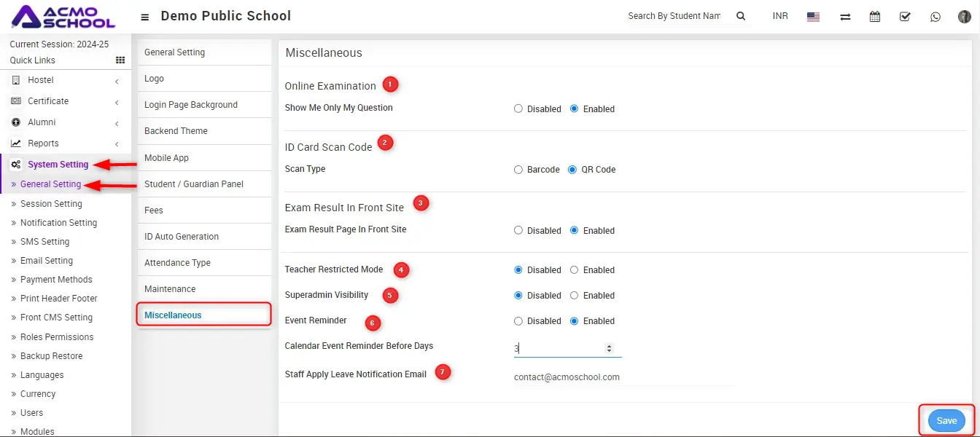Open the US flag language selector
Image resolution: width=980 pixels, height=437 pixels.
tap(813, 17)
